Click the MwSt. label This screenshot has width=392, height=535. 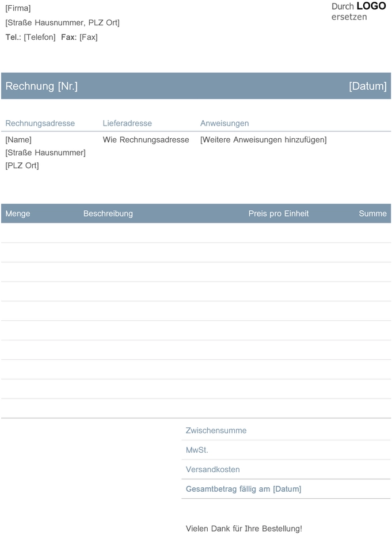point(197,450)
